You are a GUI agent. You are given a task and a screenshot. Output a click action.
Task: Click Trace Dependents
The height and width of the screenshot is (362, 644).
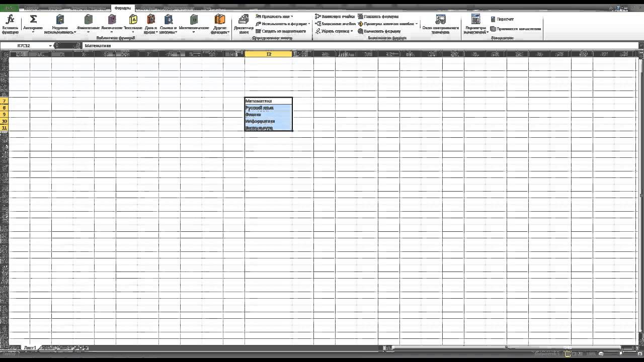[x=335, y=24]
